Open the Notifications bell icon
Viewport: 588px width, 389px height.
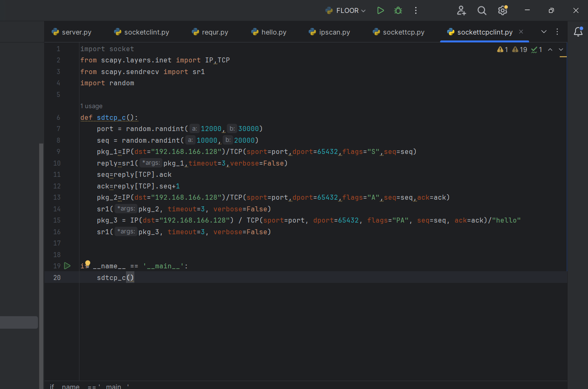(578, 32)
